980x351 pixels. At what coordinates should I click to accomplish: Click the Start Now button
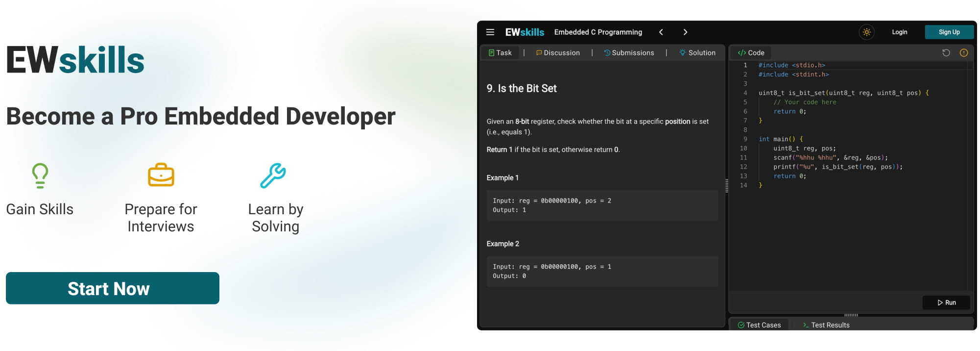click(x=113, y=288)
